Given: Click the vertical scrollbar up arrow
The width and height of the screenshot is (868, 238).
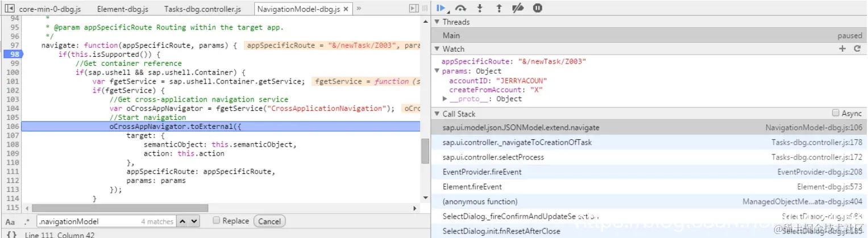Looking at the screenshot, I should tap(425, 20).
